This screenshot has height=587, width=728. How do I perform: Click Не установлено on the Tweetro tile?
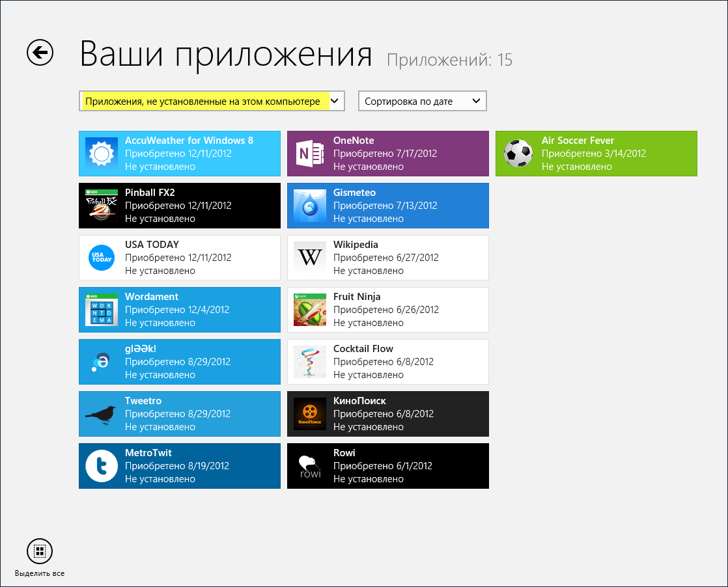[x=160, y=427]
